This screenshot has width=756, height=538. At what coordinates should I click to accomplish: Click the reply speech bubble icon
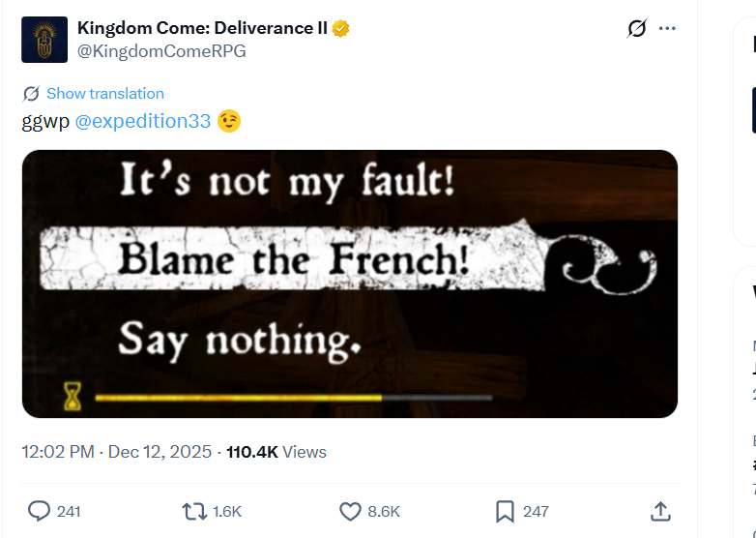[x=39, y=511]
